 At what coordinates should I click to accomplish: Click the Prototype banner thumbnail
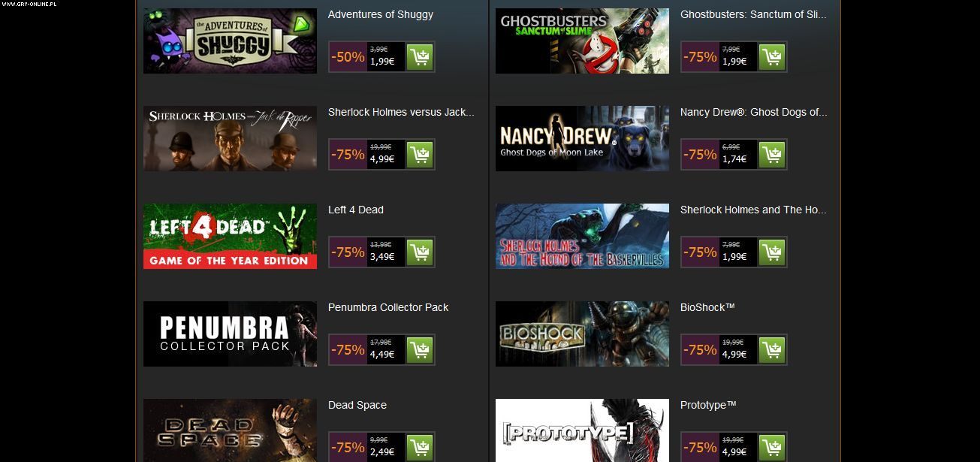582,430
